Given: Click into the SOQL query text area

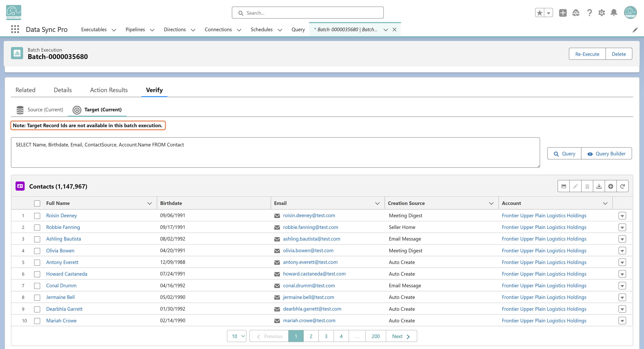Looking at the screenshot, I should click(x=275, y=152).
